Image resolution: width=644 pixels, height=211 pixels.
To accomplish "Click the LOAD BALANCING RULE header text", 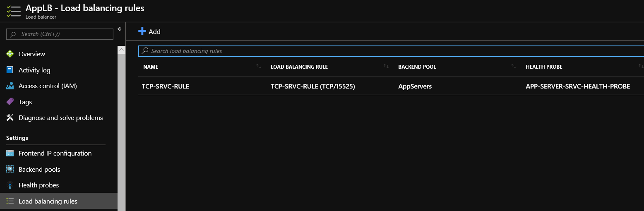I will tap(299, 67).
